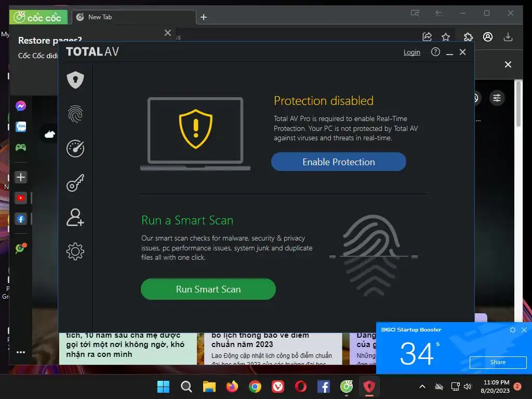Open Zalo in the Cốc Cốc sidebar

(x=21, y=127)
